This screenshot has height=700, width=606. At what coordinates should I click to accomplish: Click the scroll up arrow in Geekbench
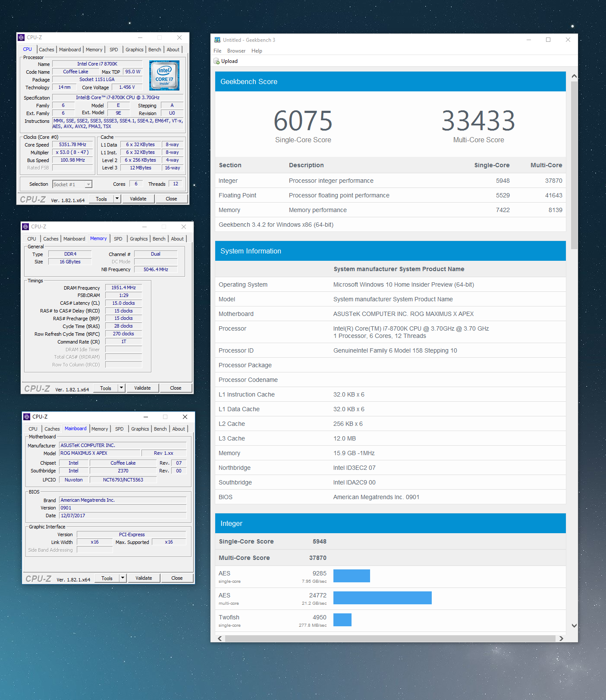coord(574,76)
